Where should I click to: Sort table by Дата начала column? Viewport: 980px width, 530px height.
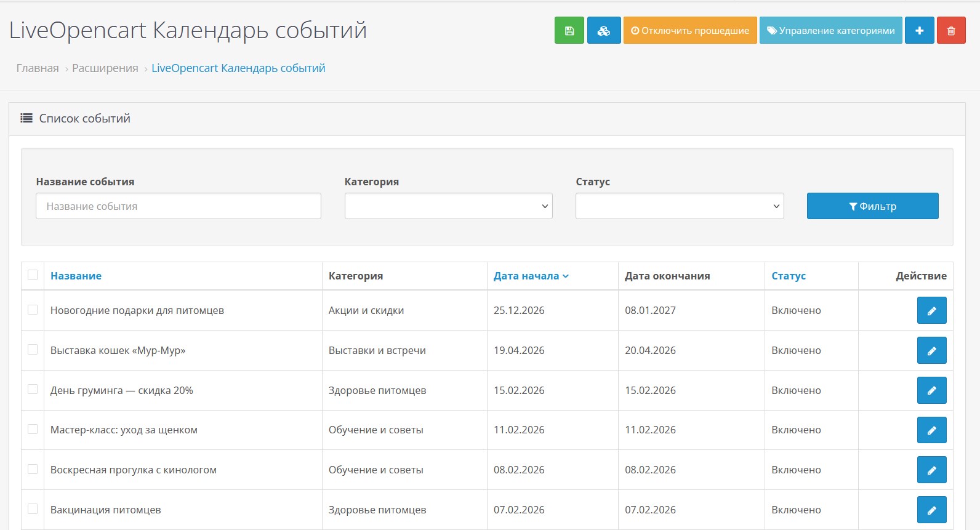[x=526, y=276]
